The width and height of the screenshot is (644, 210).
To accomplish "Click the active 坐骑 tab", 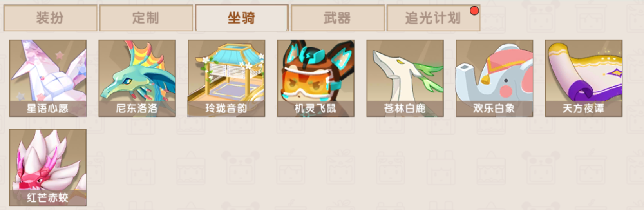I will click(x=242, y=18).
